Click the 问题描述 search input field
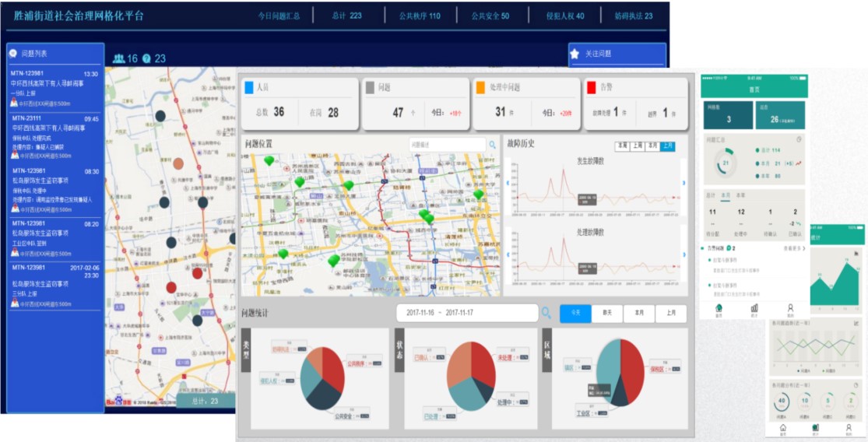The image size is (868, 442). click(x=448, y=145)
